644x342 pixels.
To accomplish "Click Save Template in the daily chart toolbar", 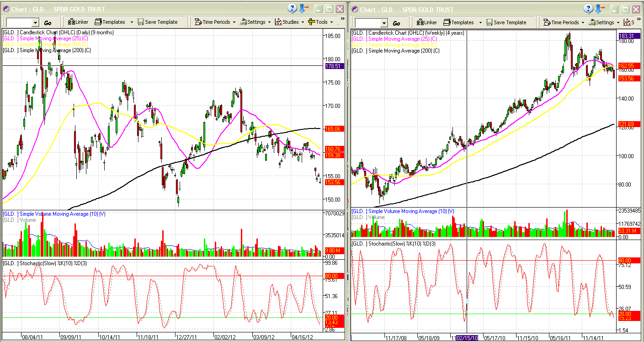I will 157,22.
